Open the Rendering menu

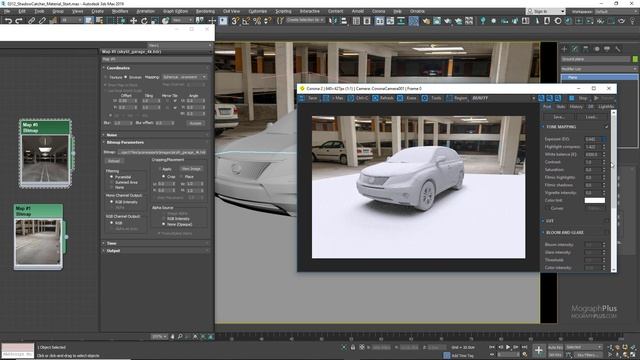pos(205,11)
